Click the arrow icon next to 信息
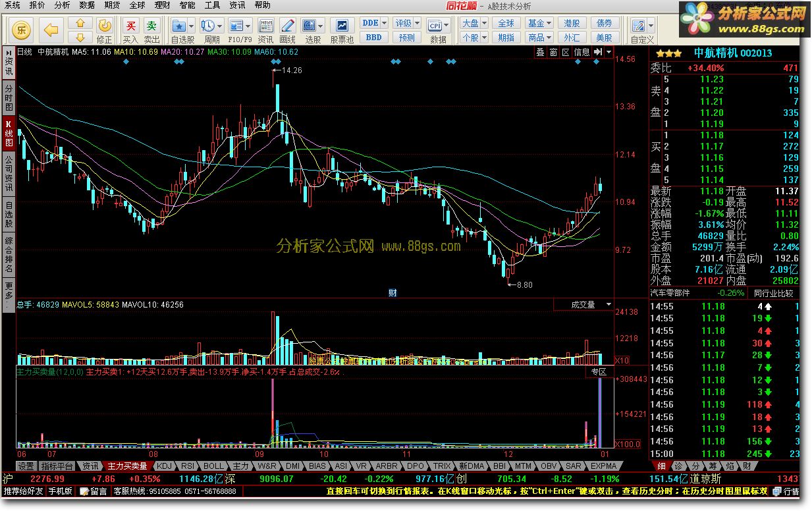Image resolution: width=812 pixels, height=511 pixels. (599, 52)
